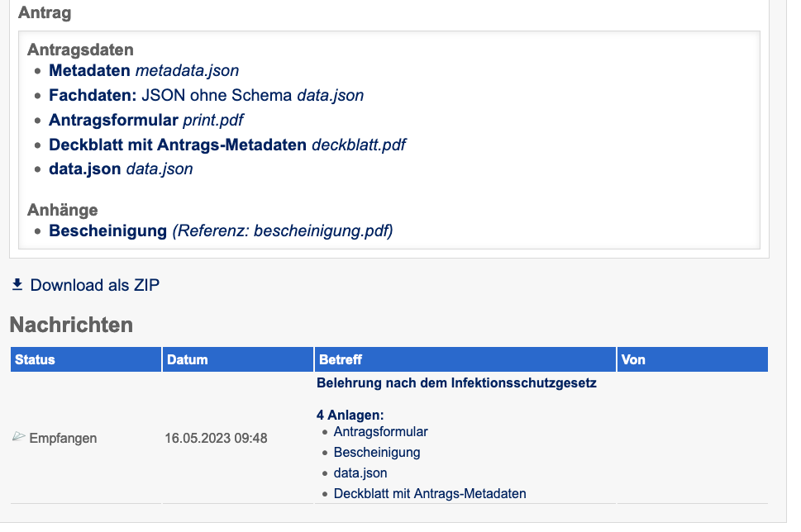The height and width of the screenshot is (532, 801).
Task: Open Antragsformular print.pdf in Antragsdaten
Action: (x=145, y=120)
